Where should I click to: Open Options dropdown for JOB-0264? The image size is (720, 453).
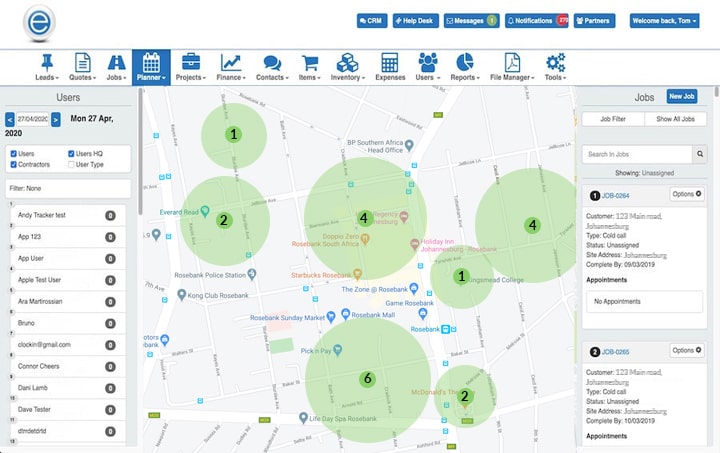[686, 193]
